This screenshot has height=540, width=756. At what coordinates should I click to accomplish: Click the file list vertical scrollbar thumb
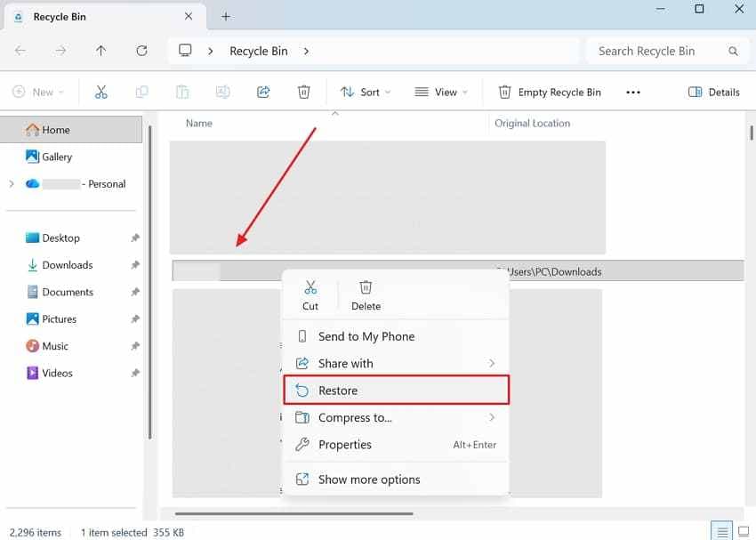752,133
